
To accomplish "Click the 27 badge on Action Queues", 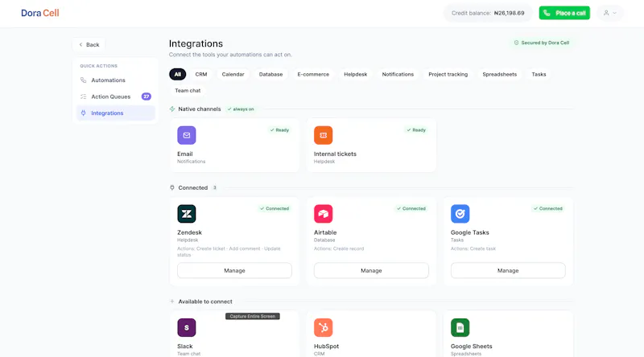I will click(x=147, y=96).
